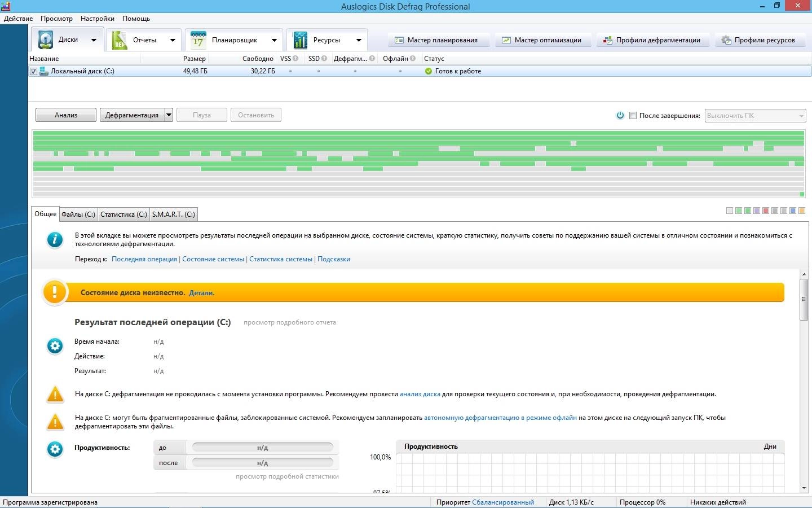Follow the Состояние системы link
Screen dimensions: 812x508
(x=213, y=259)
